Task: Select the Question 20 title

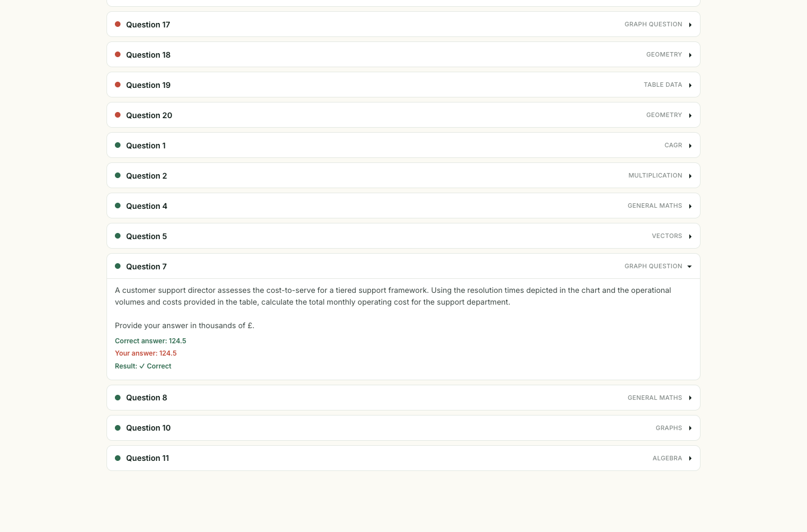Action: tap(149, 115)
